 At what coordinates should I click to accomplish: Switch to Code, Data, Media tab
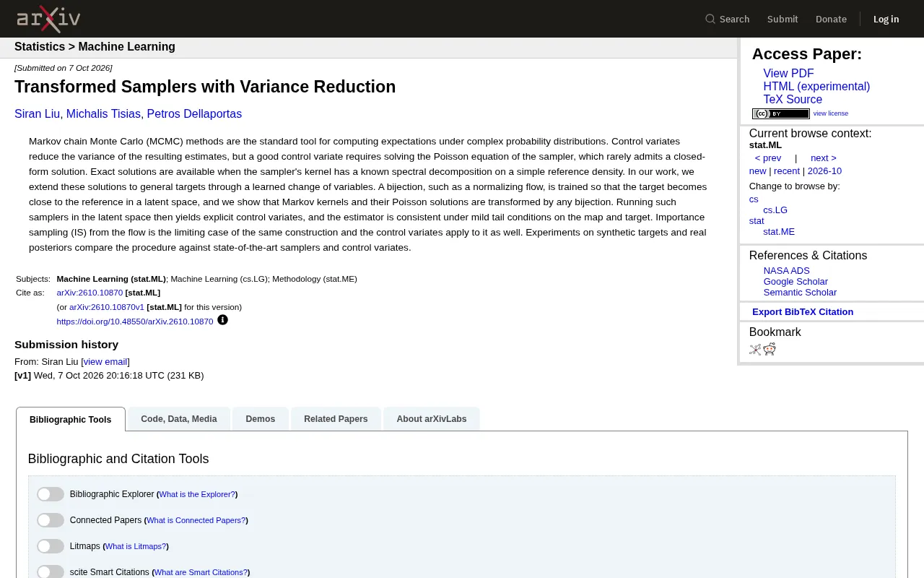click(x=179, y=419)
